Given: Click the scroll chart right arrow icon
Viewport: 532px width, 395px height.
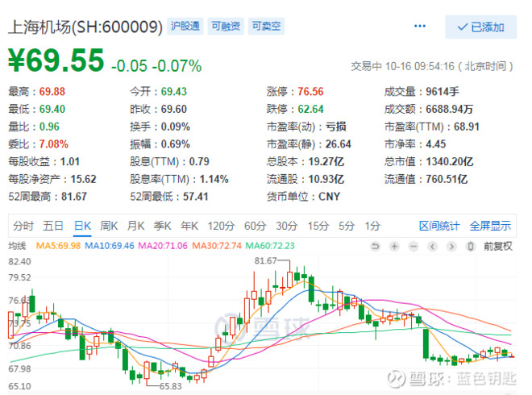Looking at the screenshot, I should click(x=451, y=246).
